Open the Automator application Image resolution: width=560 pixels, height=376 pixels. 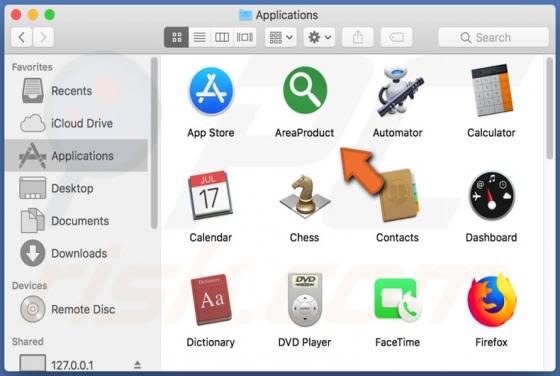point(400,92)
